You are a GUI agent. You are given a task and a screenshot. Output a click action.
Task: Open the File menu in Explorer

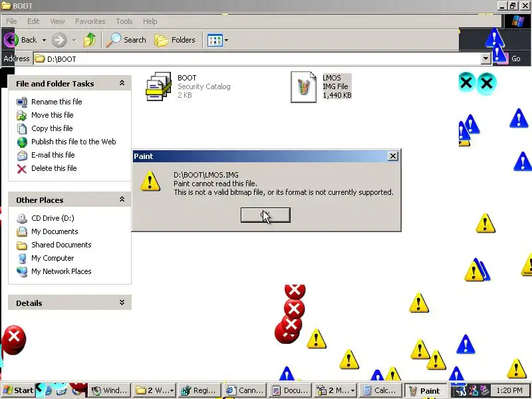pos(11,21)
